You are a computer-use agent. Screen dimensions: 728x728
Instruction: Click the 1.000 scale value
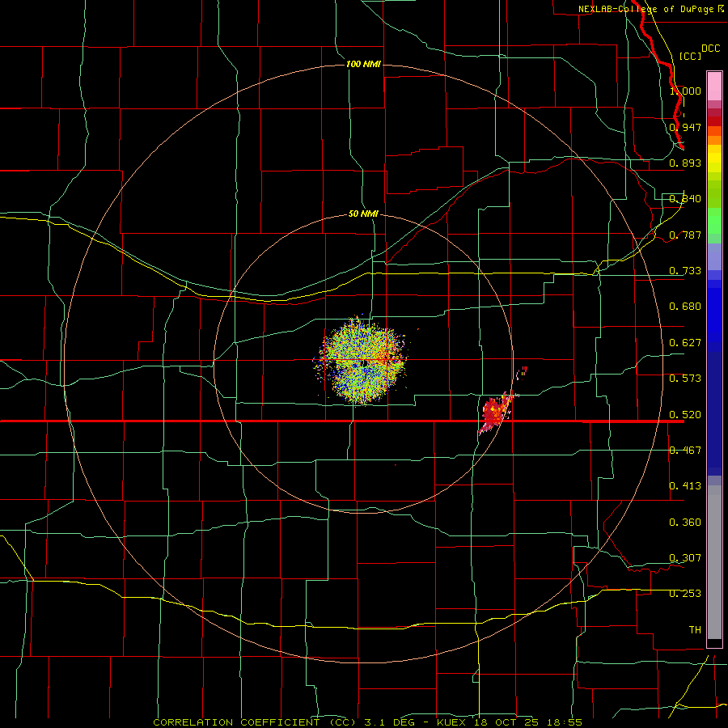(x=685, y=91)
